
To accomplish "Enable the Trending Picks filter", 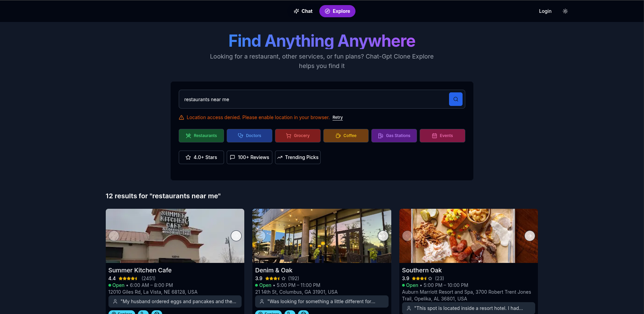I will pos(298,157).
